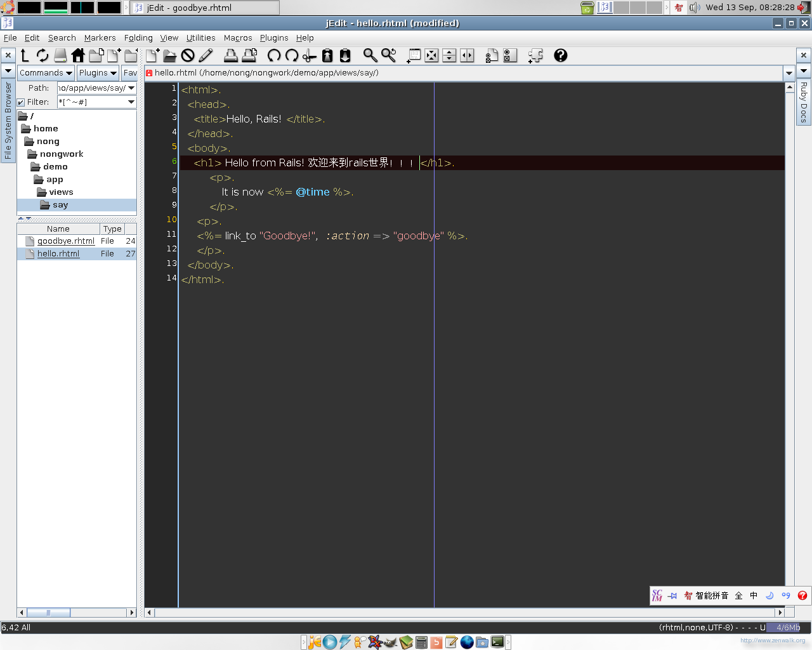This screenshot has height=650, width=812.
Task: Click the open file folder icon
Action: [x=170, y=55]
